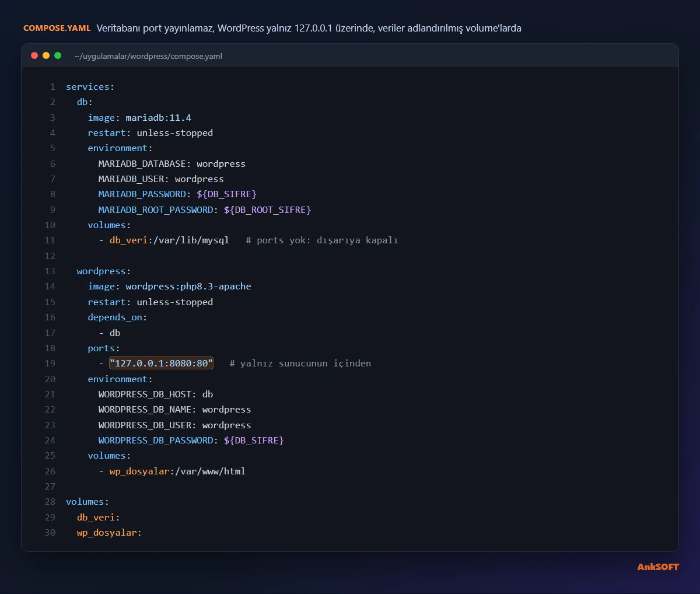This screenshot has width=700, height=594.
Task: Click 'volumes:' key on line 10
Action: coord(109,225)
